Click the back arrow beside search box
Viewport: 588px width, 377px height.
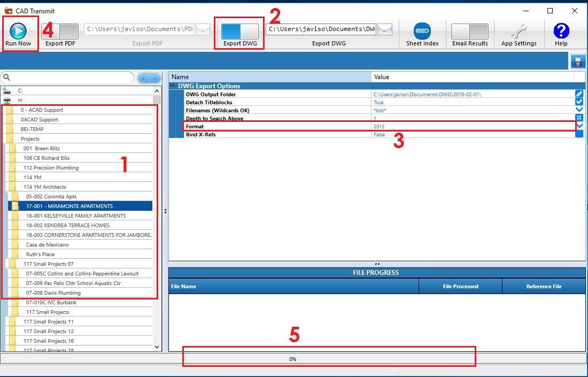(x=144, y=78)
